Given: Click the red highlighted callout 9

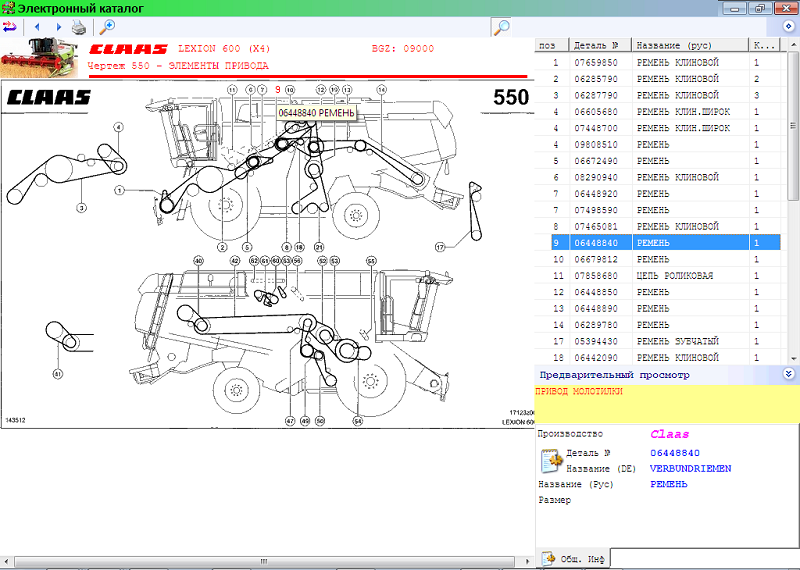Looking at the screenshot, I should 278,89.
